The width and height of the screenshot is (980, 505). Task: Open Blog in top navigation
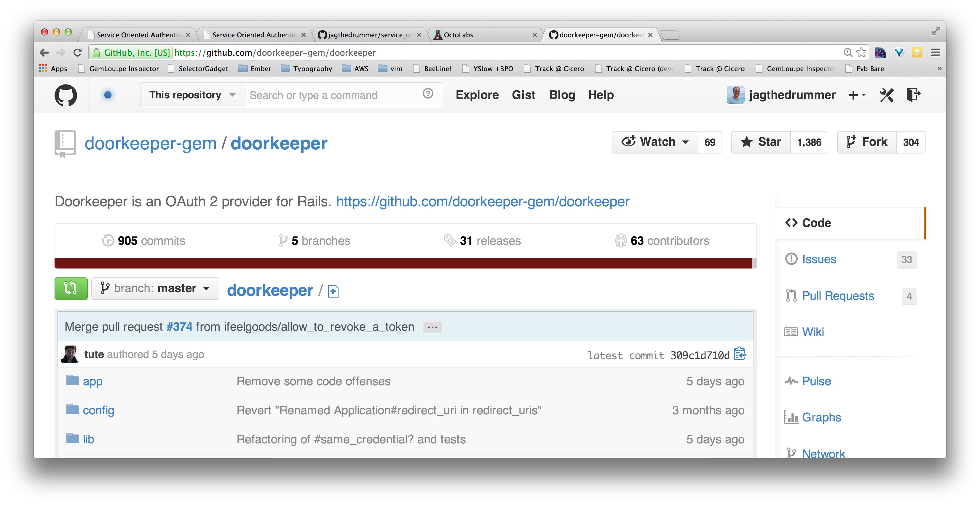pyautogui.click(x=562, y=95)
